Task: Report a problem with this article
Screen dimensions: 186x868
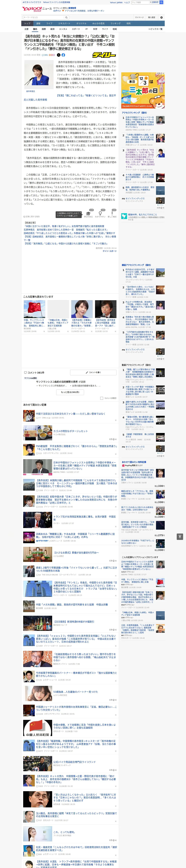Action: coord(31,217)
